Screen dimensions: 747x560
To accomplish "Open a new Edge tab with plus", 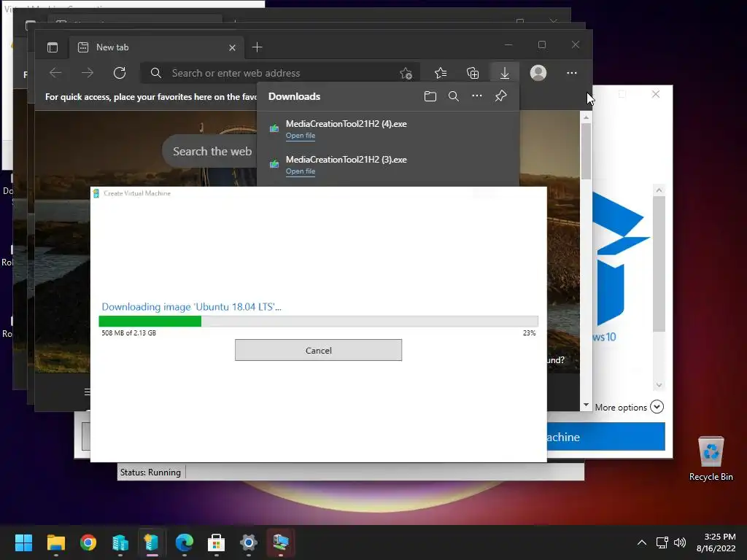I will tap(258, 47).
